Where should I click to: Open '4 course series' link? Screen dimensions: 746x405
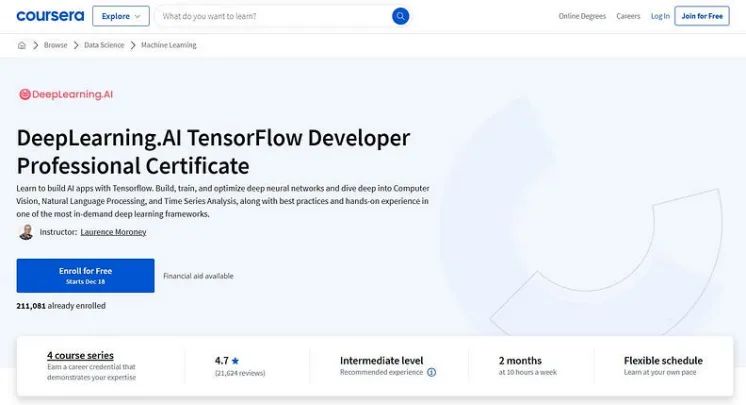coord(80,355)
